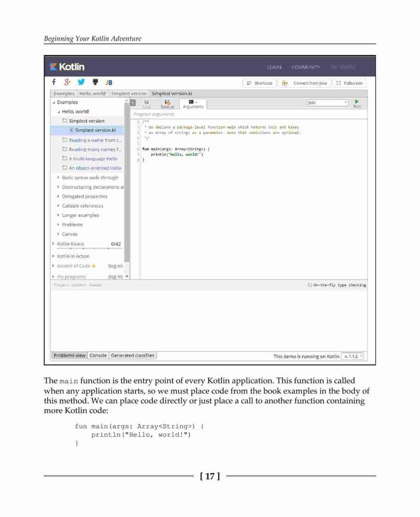Open the TRY ONLINE menu item

click(343, 67)
